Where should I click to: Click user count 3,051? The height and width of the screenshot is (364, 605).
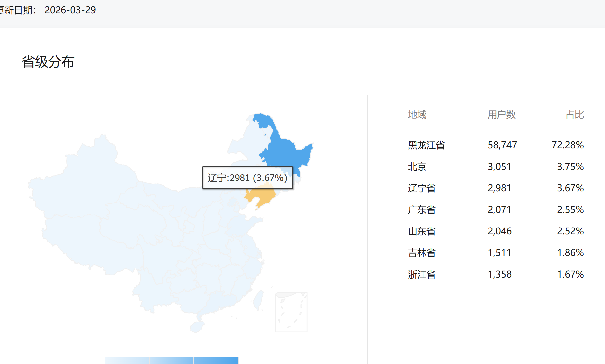coord(499,167)
